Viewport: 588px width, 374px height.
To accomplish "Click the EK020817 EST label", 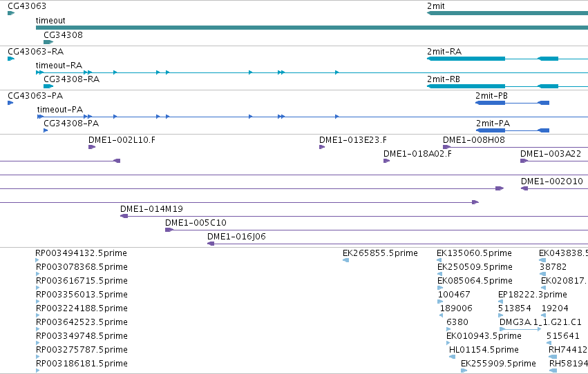I will click(564, 281).
